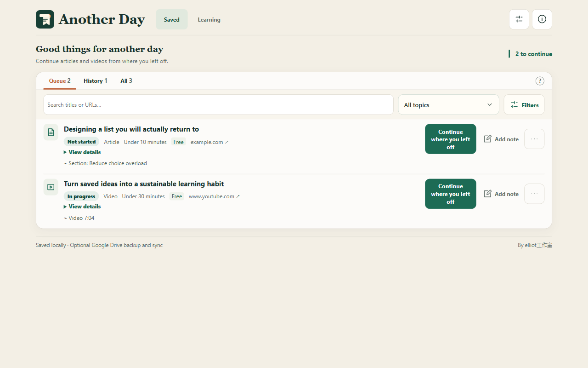Image resolution: width=588 pixels, height=368 pixels.
Task: Click the Another Day bookmark logo icon
Action: (45, 19)
